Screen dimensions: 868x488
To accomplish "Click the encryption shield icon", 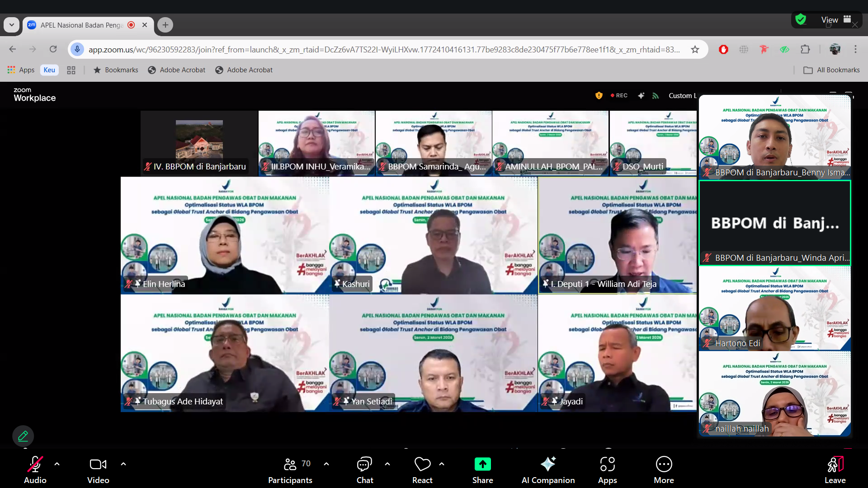I will pyautogui.click(x=599, y=95).
